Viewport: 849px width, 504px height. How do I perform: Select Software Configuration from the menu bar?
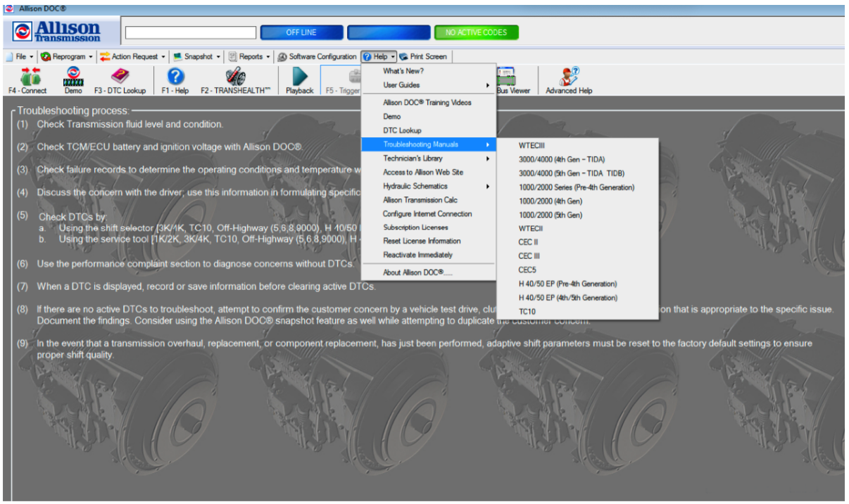(x=320, y=56)
